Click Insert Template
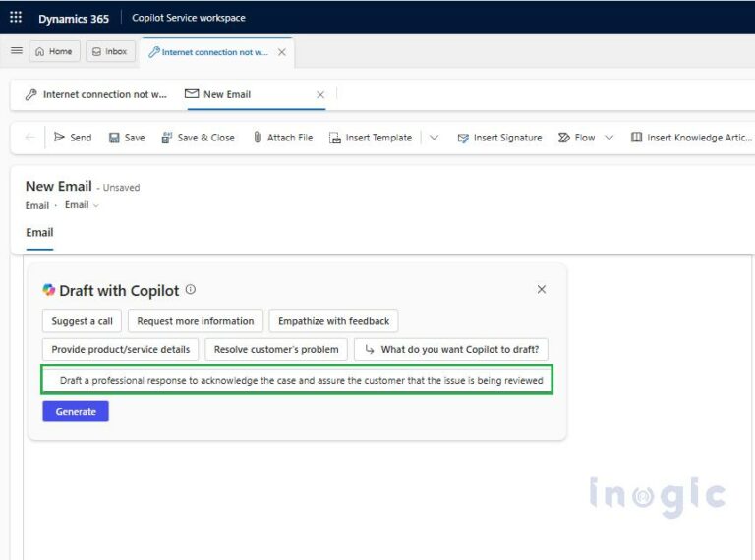The image size is (755, 560). [x=371, y=138]
